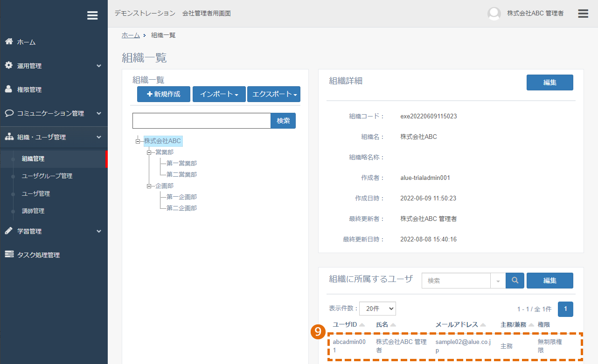Image resolution: width=598 pixels, height=364 pixels.
Task: Sort by 氏名 column arrow
Action: point(393,325)
